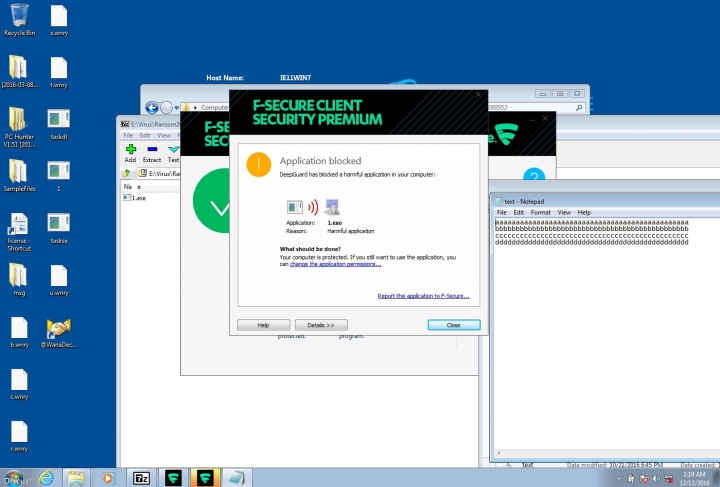Follow the change application permissions link
The image size is (720, 487).
(x=336, y=264)
